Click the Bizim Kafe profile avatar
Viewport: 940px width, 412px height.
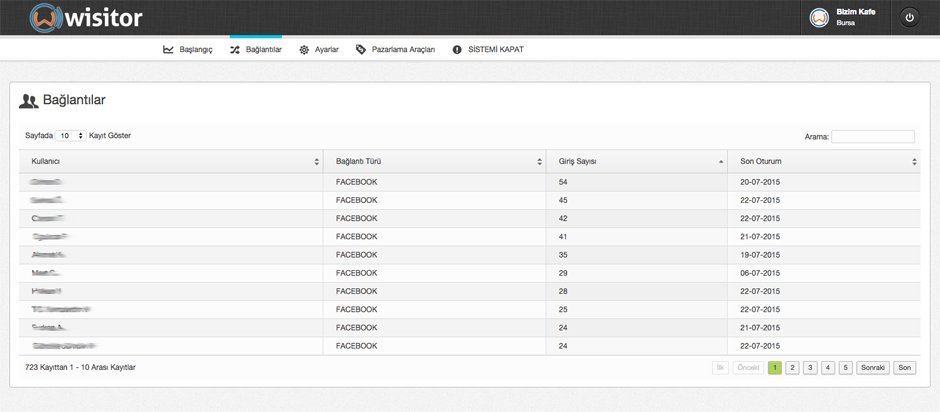tap(819, 17)
